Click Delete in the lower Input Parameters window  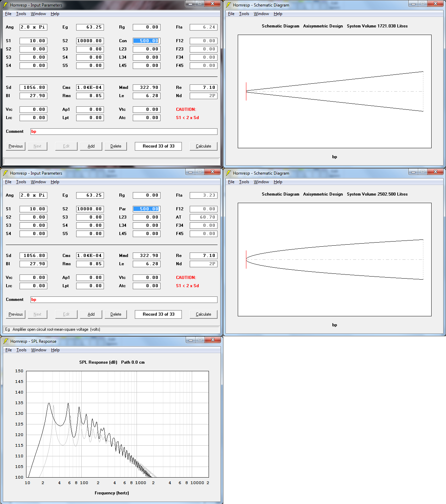click(x=116, y=314)
